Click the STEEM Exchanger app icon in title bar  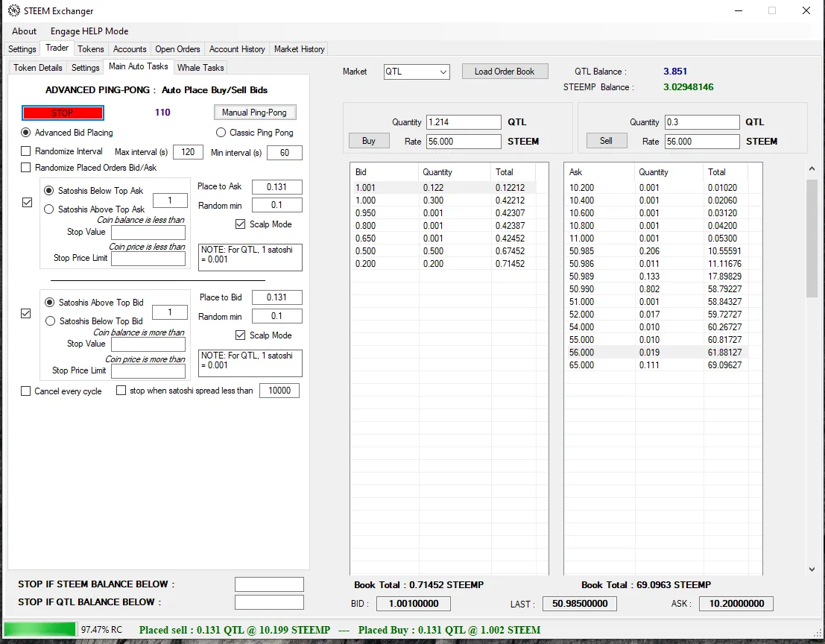pyautogui.click(x=13, y=10)
